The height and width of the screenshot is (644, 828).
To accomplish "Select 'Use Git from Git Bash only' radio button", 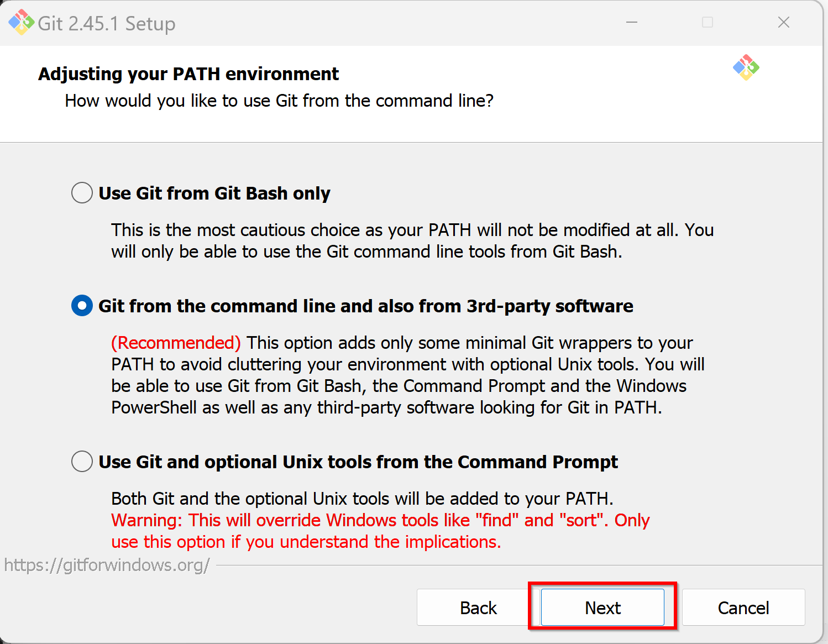I will 82,192.
